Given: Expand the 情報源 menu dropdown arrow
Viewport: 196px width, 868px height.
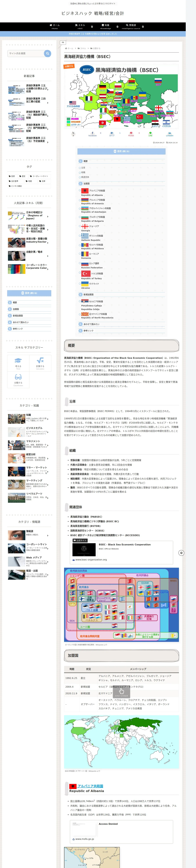Looking at the screenshot, I should click(143, 27).
